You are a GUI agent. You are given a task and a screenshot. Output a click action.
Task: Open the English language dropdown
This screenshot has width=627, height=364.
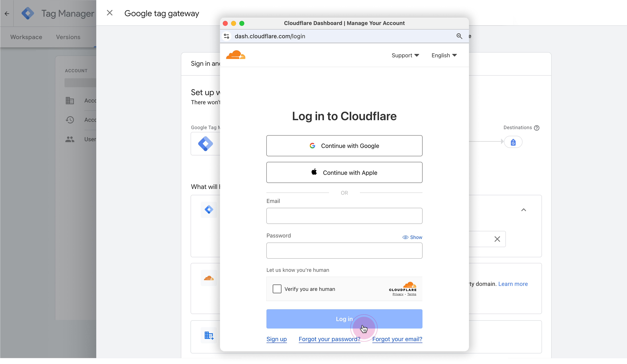pyautogui.click(x=444, y=55)
